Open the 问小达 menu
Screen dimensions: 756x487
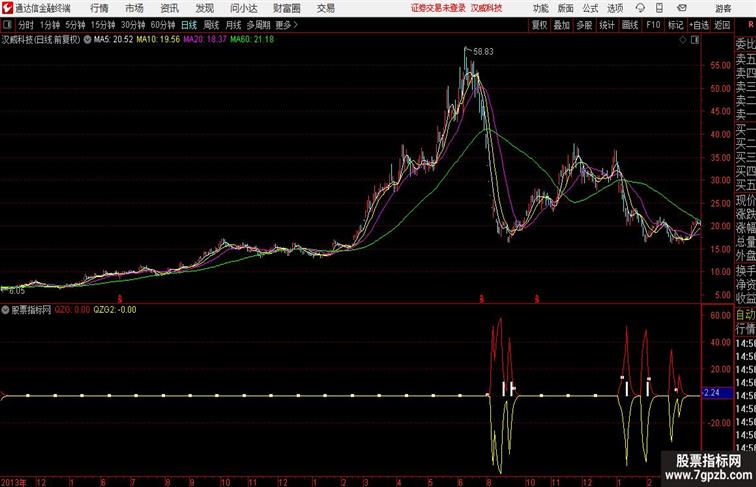point(243,8)
